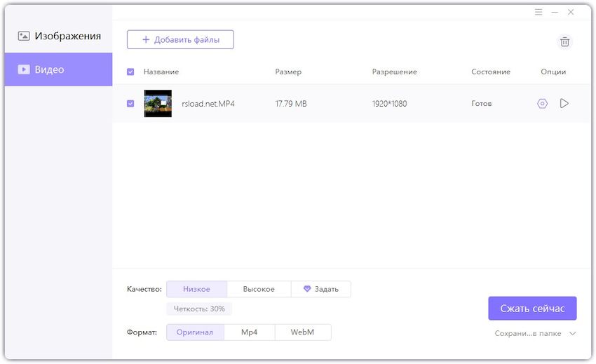Choose Mp4 output format
The width and height of the screenshot is (596, 364).
249,332
